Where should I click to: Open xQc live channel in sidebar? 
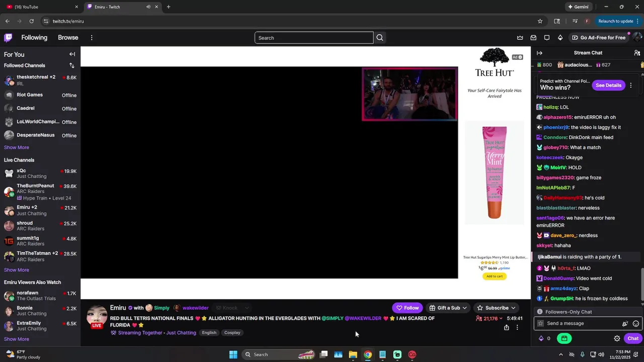pos(40,173)
